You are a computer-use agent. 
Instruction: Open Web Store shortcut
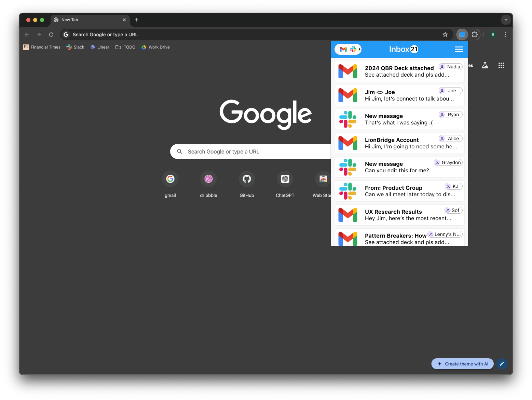point(323,184)
